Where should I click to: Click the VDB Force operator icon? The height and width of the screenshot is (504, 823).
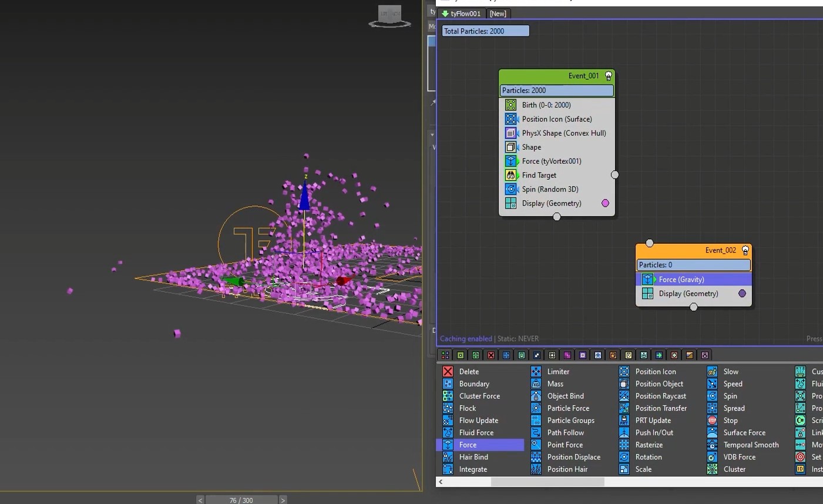[712, 456]
